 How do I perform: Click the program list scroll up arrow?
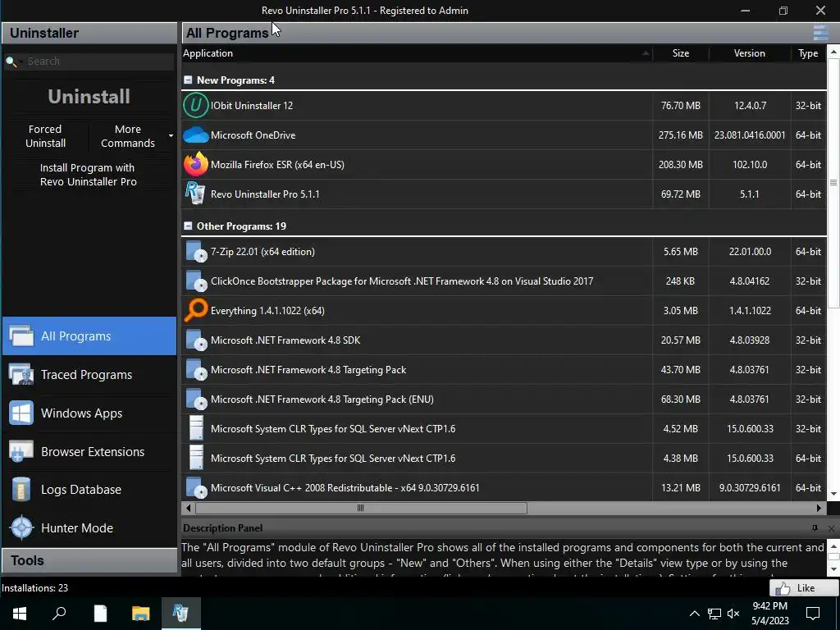833,52
